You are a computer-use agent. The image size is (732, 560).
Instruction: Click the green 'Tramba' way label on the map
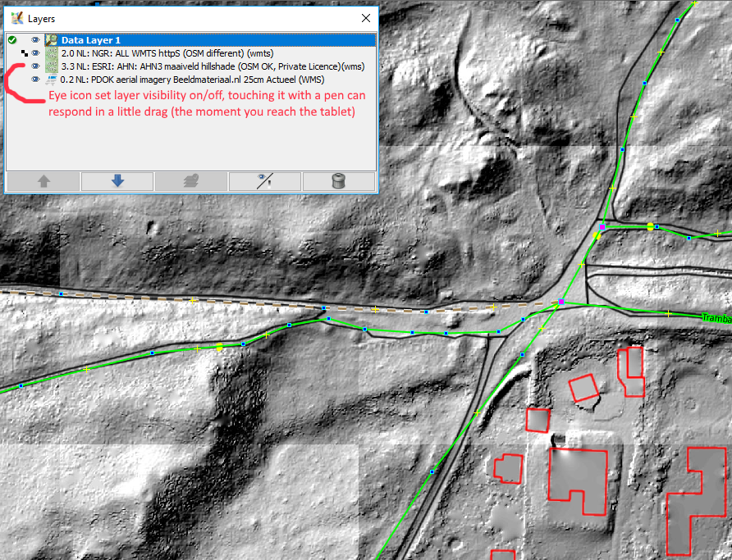point(716,318)
